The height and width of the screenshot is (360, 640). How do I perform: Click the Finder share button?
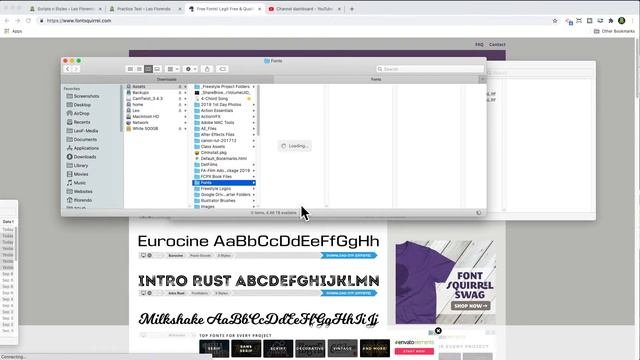(207, 69)
